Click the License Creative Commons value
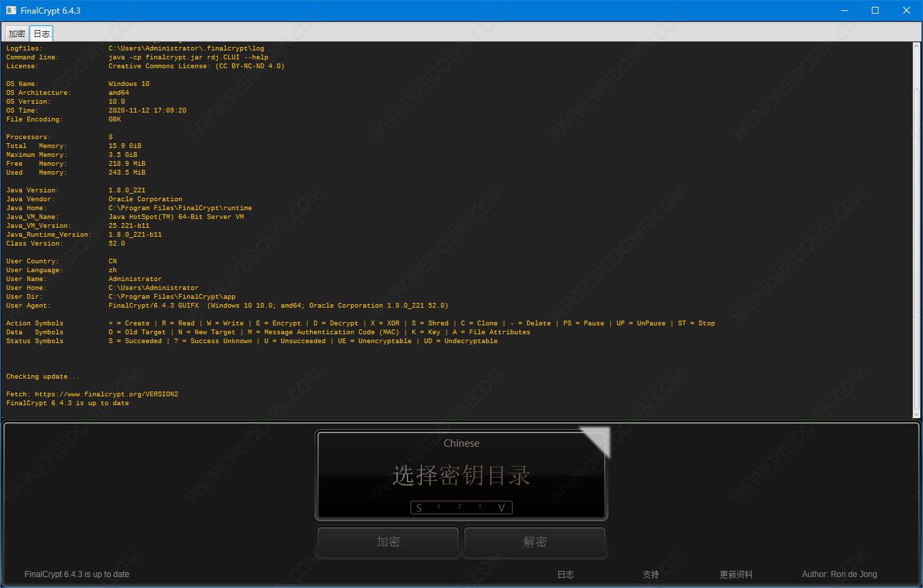 (x=197, y=66)
